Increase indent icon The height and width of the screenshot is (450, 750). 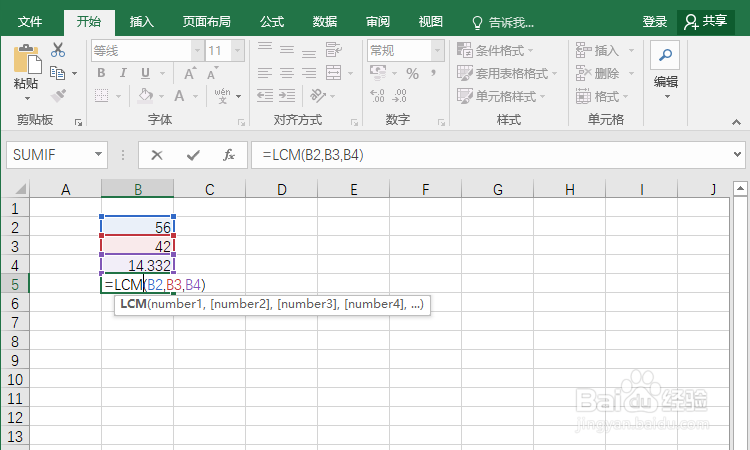[x=287, y=96]
